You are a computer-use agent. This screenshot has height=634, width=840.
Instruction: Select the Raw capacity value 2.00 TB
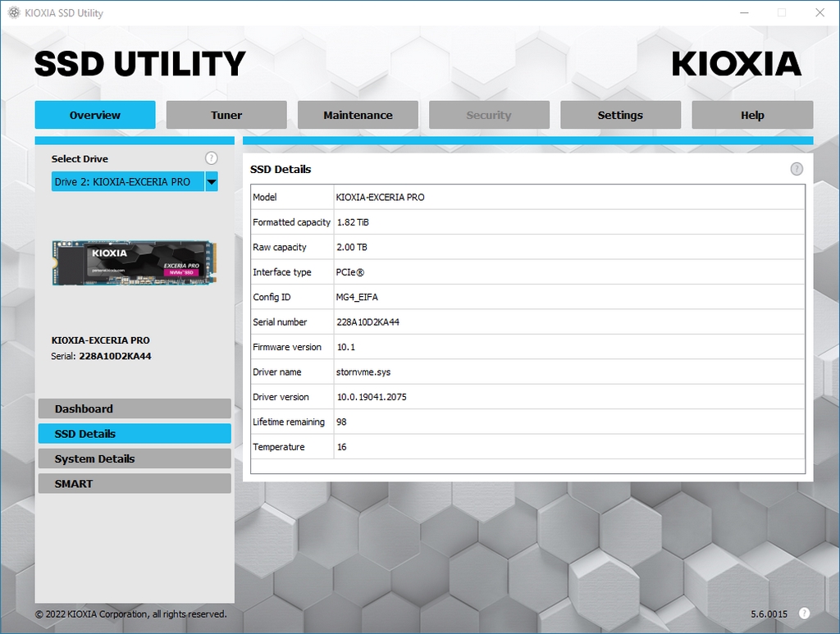pos(351,247)
